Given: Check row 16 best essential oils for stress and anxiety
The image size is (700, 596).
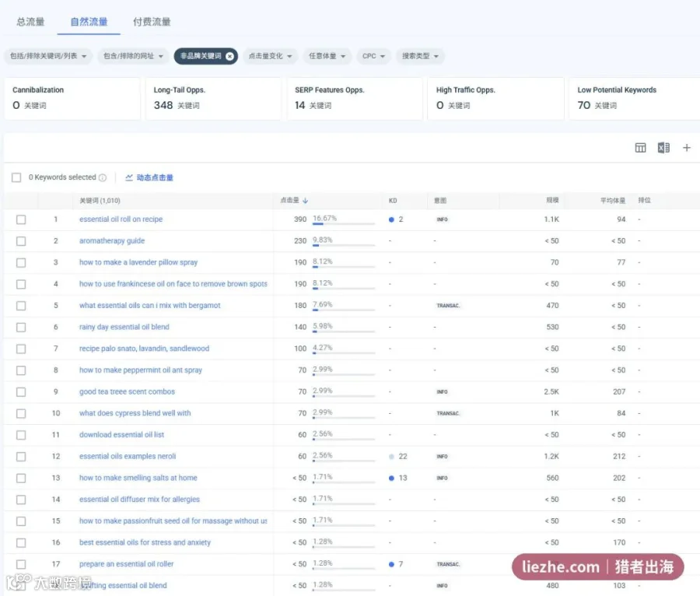Looking at the screenshot, I should 21,543.
